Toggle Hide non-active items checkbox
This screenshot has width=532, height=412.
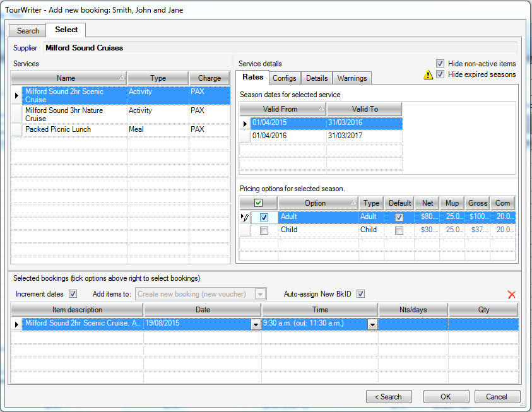click(440, 64)
